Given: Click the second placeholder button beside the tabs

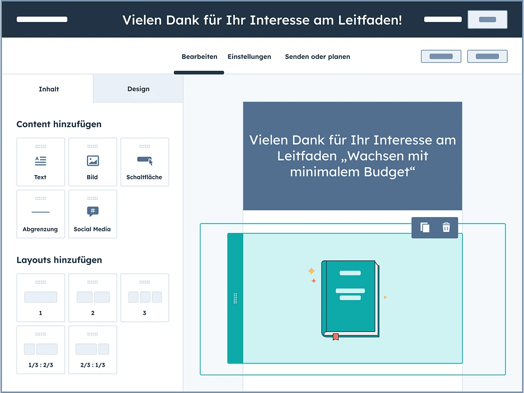Looking at the screenshot, I should tap(487, 56).
